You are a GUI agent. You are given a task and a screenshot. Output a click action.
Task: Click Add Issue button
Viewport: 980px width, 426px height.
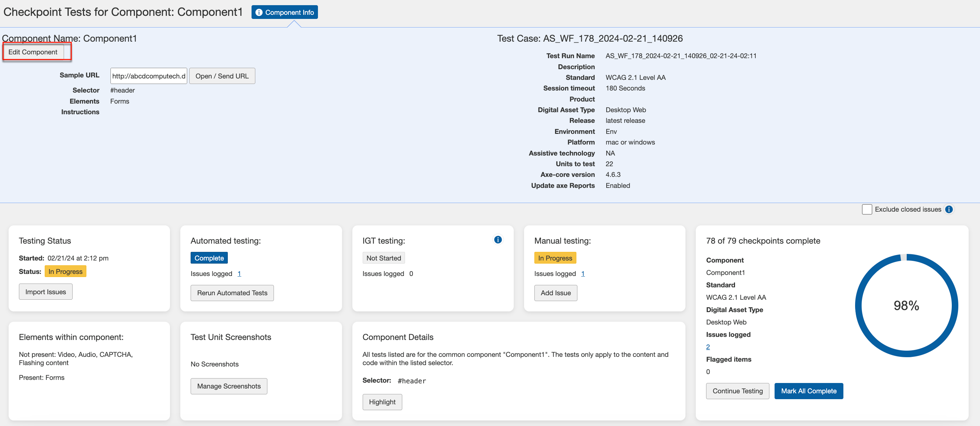pos(555,293)
